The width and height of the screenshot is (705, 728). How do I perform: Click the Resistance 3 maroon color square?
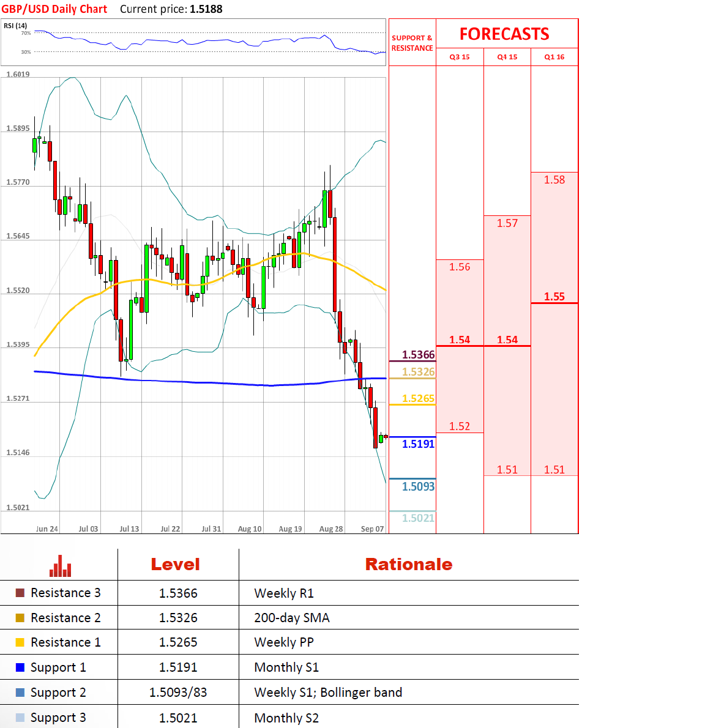coord(20,593)
